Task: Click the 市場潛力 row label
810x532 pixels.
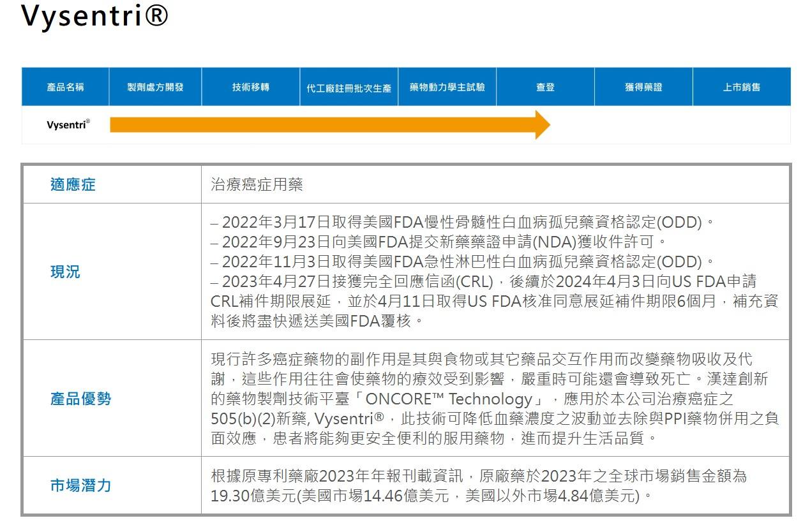Action: pos(80,485)
